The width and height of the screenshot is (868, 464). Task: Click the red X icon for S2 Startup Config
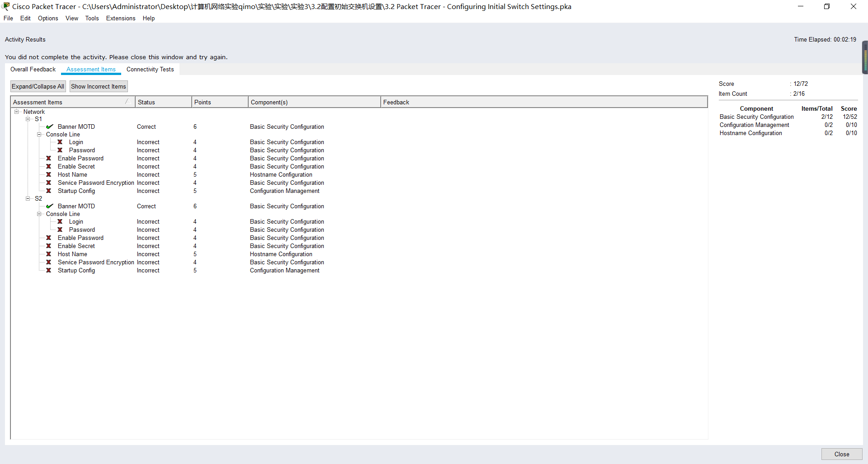point(48,270)
